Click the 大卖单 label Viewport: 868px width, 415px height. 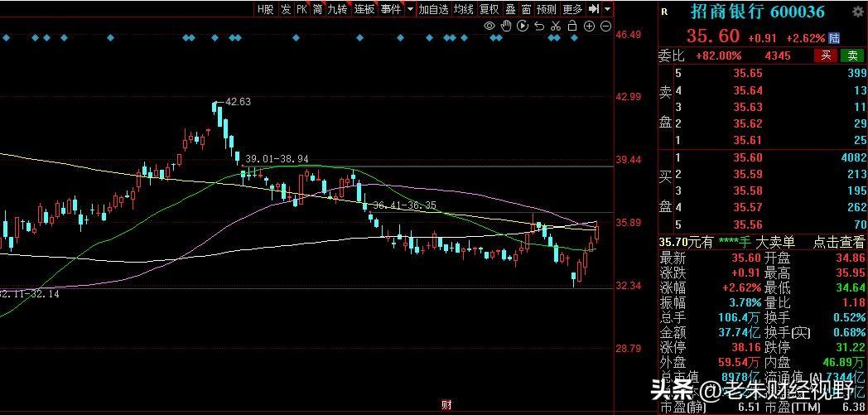pyautogui.click(x=775, y=242)
